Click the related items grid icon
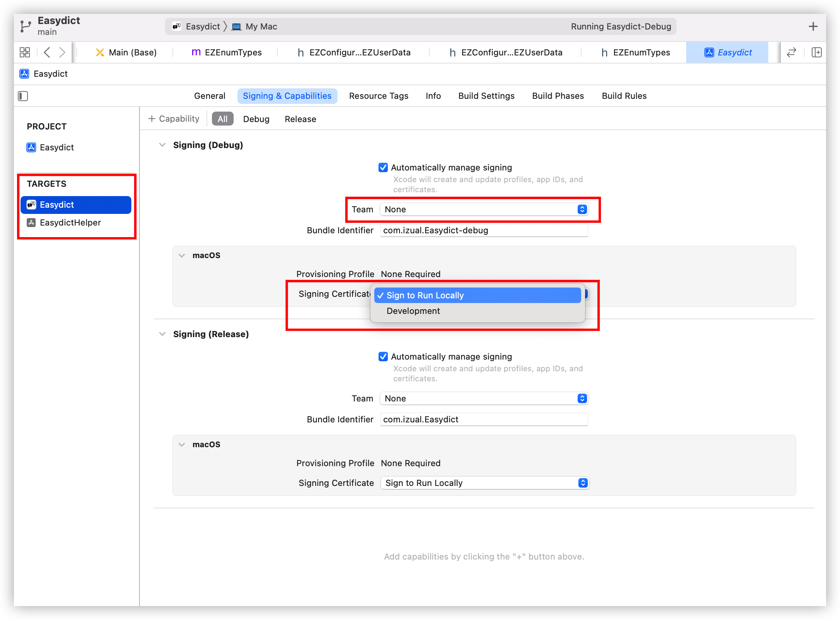This screenshot has height=620, width=840. [x=25, y=52]
